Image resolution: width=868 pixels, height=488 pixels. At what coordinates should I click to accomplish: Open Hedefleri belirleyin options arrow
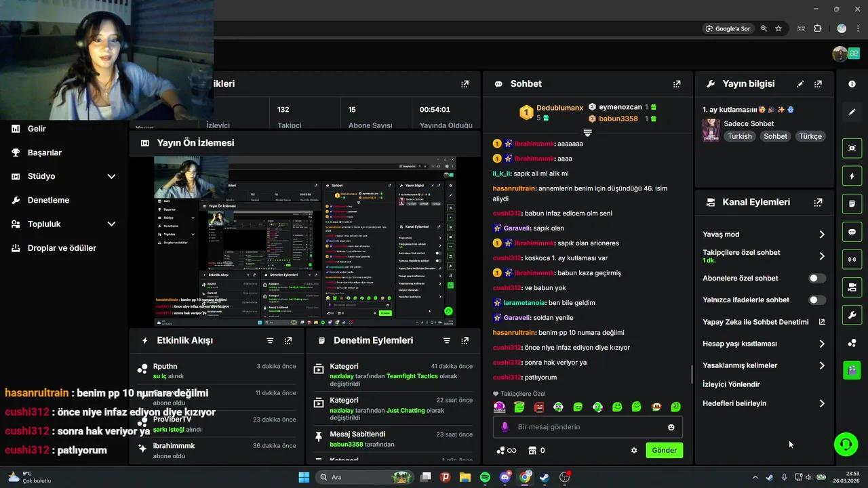pyautogui.click(x=822, y=403)
